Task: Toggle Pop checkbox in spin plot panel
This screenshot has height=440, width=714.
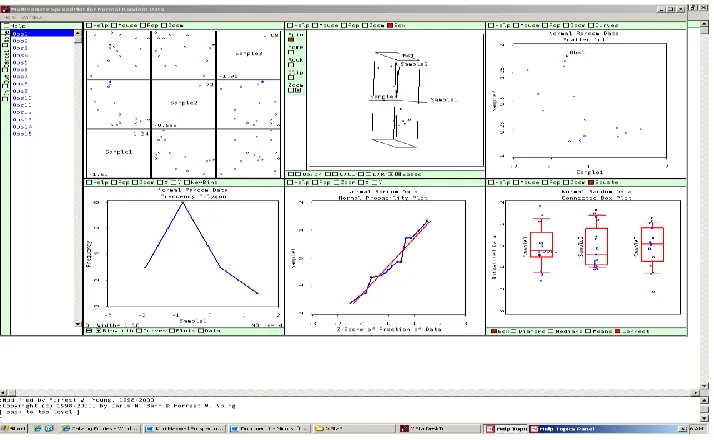Action: [344, 26]
